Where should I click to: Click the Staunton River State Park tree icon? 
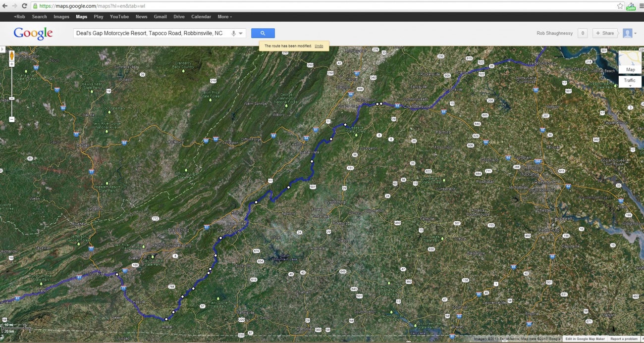pos(392,312)
